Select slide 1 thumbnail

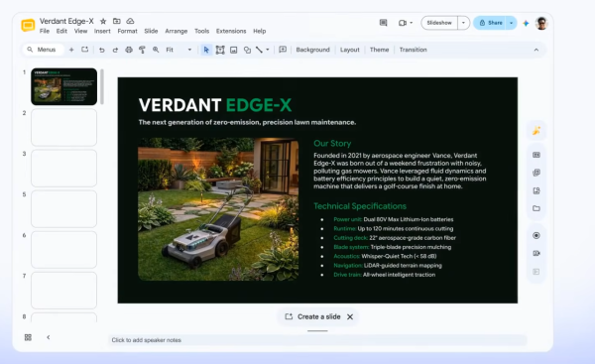point(63,86)
